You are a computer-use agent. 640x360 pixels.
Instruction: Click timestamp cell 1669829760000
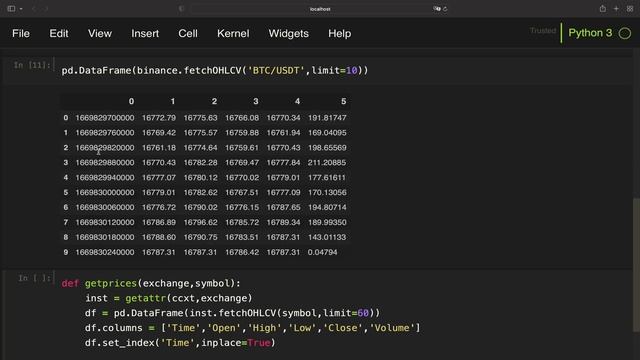point(105,133)
